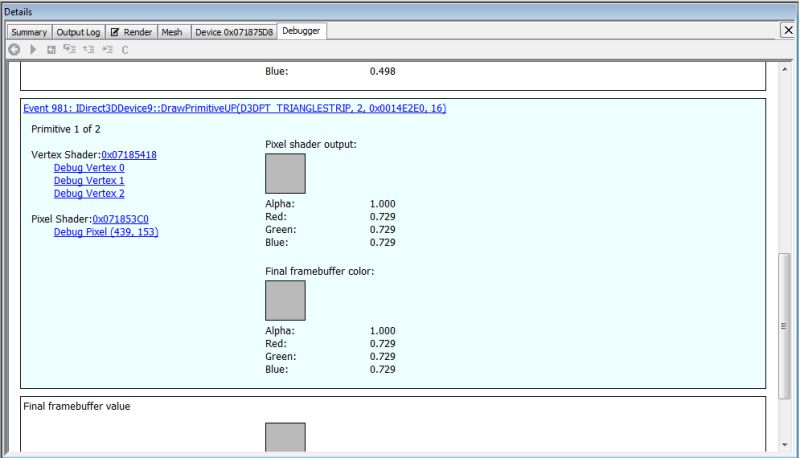This screenshot has width=800, height=458.
Task: Click the edit icon on the Render tab
Action: click(x=115, y=32)
